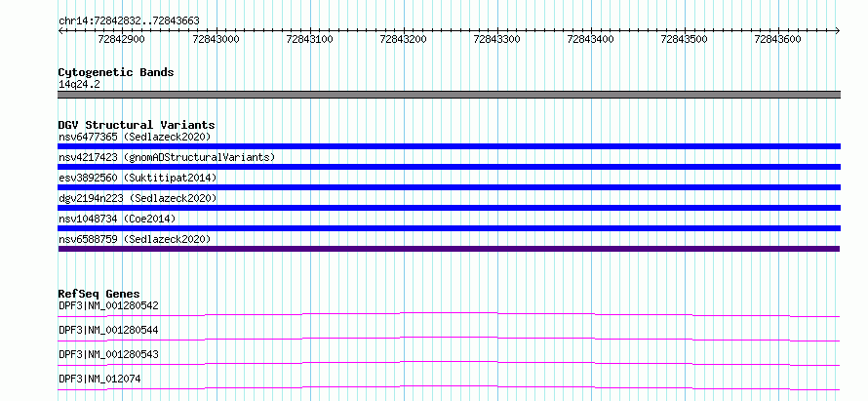Click the blue bar for esv3892560
868x401 pixels.
[449, 187]
